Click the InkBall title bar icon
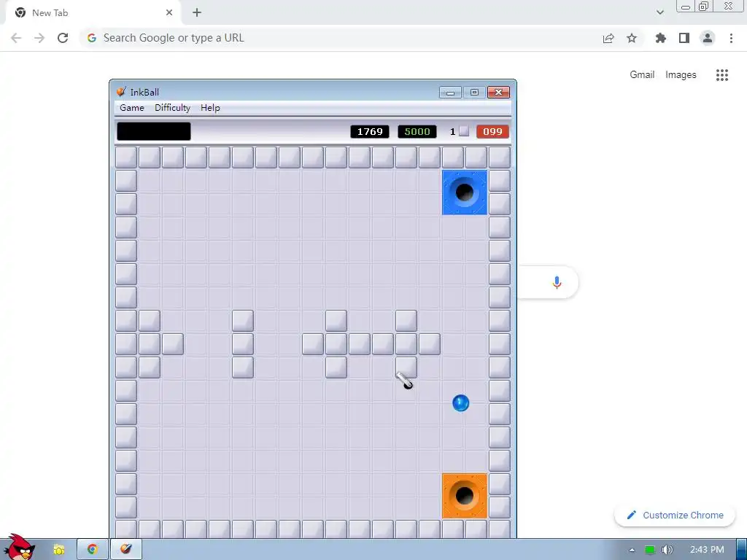Image resolution: width=747 pixels, height=560 pixels. pos(121,91)
